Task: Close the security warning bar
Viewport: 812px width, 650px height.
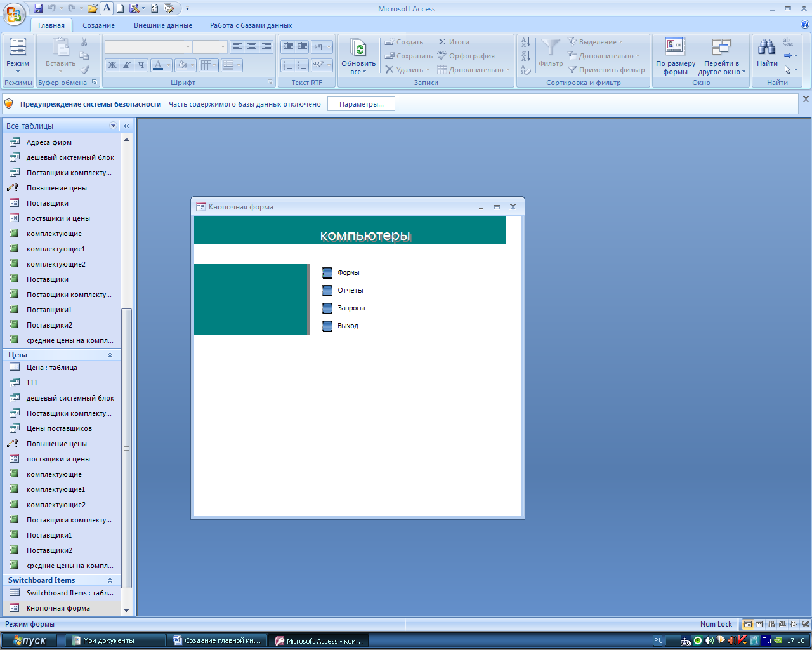Action: [806, 99]
